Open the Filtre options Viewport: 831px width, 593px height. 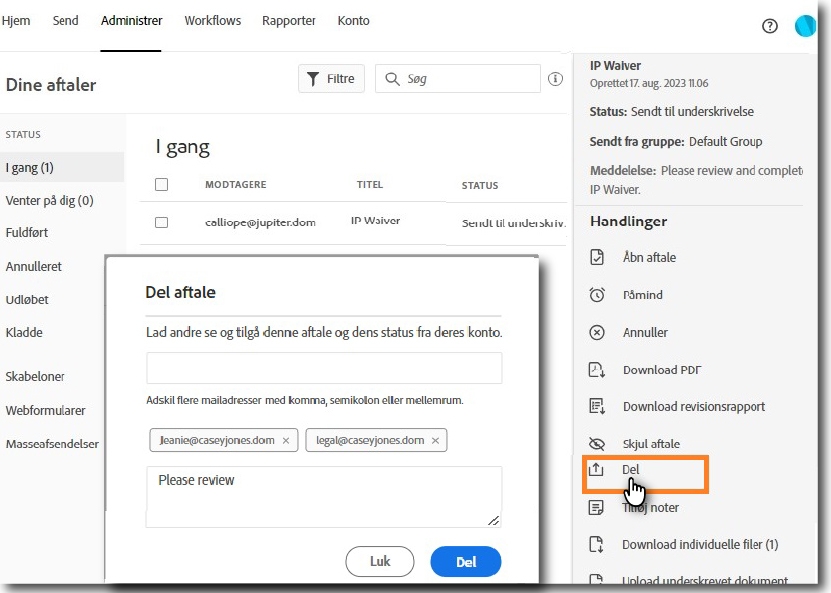coord(331,78)
